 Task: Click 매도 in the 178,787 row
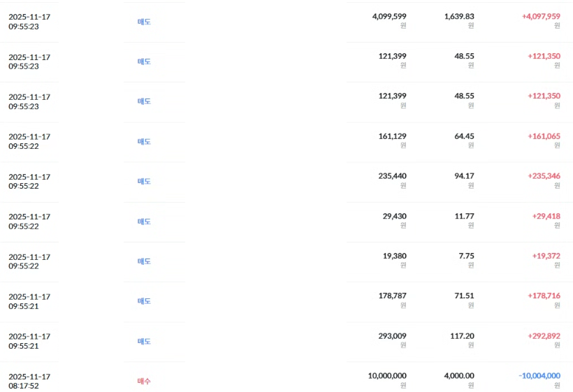click(144, 302)
